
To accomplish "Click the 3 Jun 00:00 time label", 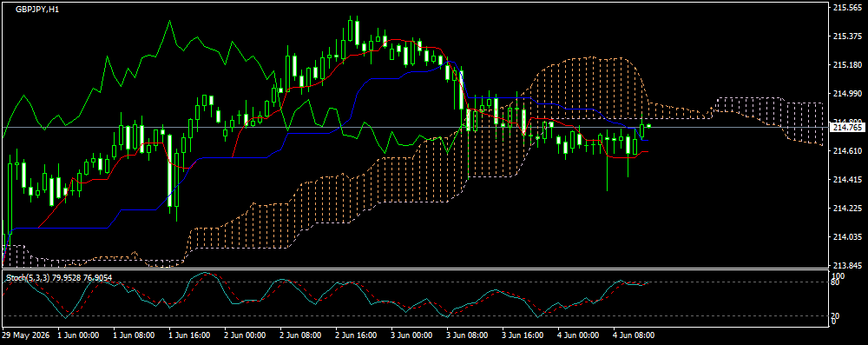I will [x=411, y=335].
